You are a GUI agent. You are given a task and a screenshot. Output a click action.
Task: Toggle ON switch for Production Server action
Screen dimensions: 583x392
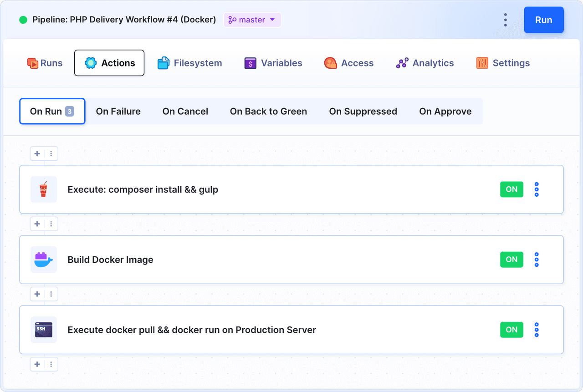(511, 330)
